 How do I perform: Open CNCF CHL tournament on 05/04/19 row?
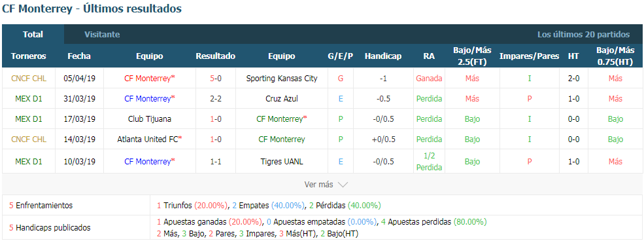tap(29, 78)
